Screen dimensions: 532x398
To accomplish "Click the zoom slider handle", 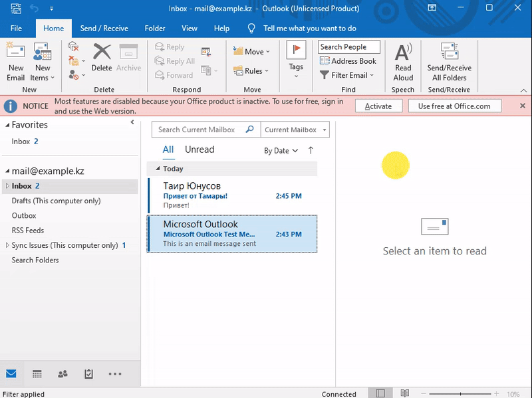I will coord(460,393).
